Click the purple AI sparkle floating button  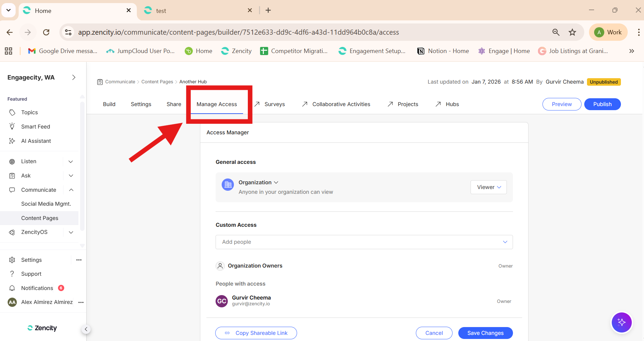coord(621,322)
